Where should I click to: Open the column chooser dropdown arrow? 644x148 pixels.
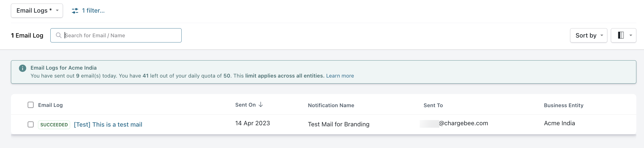click(631, 35)
